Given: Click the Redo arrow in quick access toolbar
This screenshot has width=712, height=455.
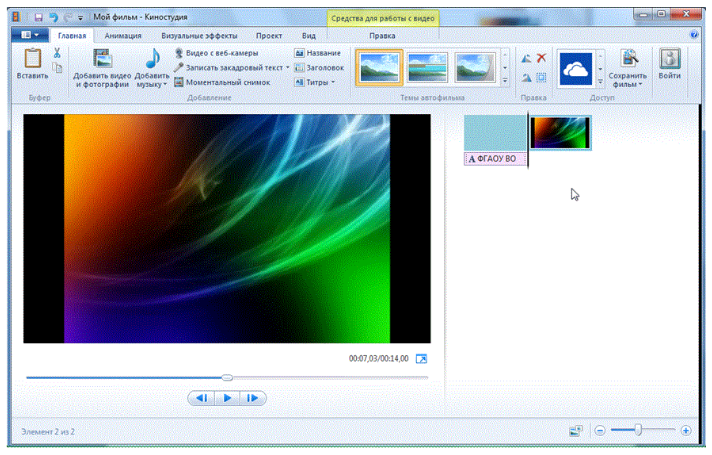Looking at the screenshot, I should click(68, 17).
